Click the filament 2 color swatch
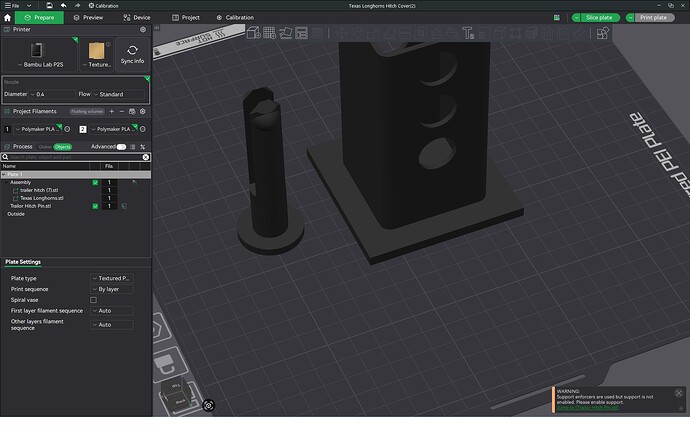The image size is (690, 444). pyautogui.click(x=83, y=129)
